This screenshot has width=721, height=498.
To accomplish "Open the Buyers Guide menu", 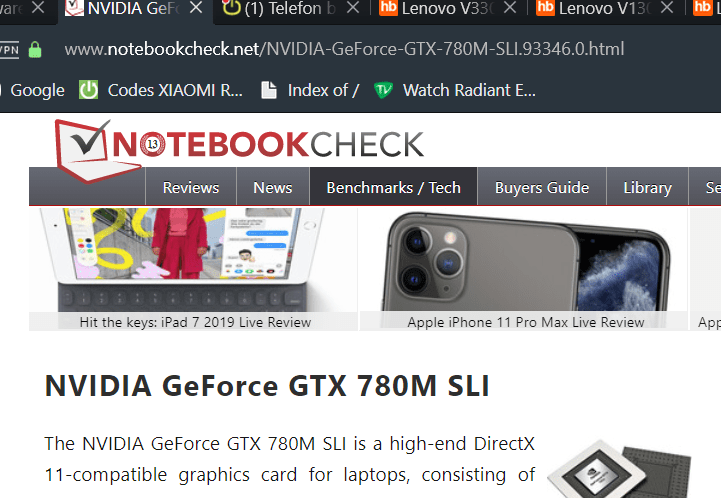I will (x=542, y=188).
